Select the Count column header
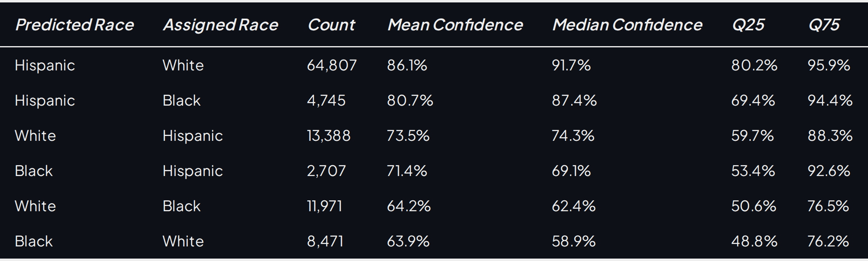 [331, 25]
